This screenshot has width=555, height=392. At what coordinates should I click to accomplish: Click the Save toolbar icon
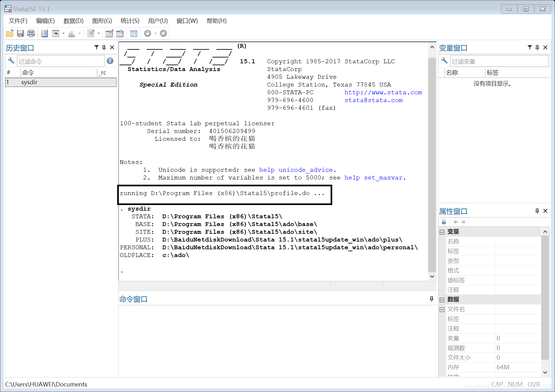click(x=20, y=33)
